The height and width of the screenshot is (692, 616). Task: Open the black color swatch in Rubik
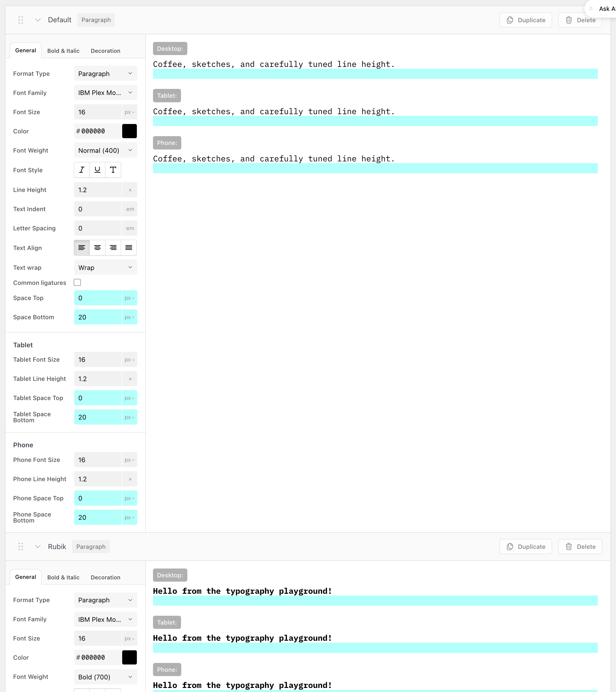coord(129,657)
